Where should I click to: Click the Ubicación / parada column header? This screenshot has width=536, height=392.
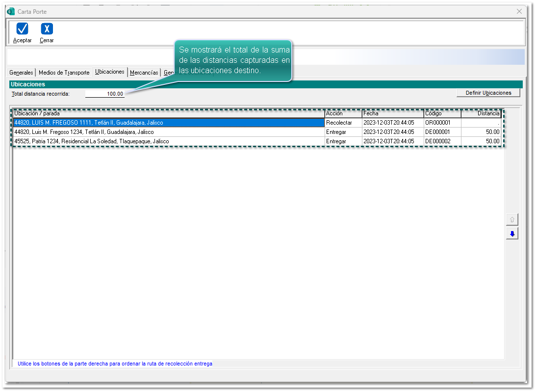(x=169, y=114)
